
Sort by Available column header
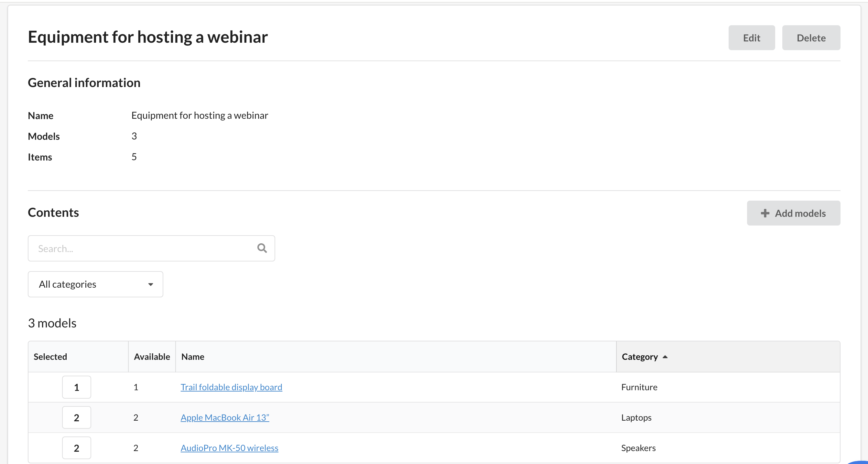[152, 357]
